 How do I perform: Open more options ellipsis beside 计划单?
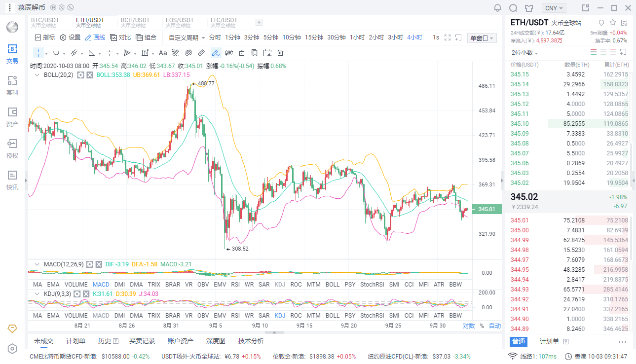coord(622,342)
